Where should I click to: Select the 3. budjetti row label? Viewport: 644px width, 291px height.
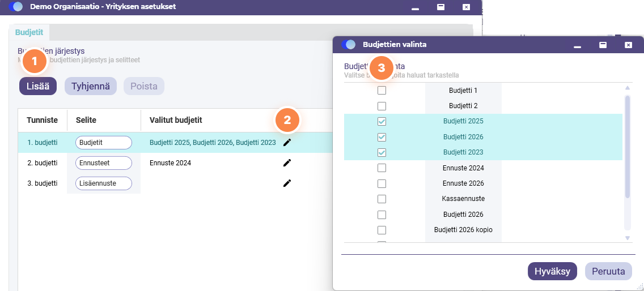[43, 183]
